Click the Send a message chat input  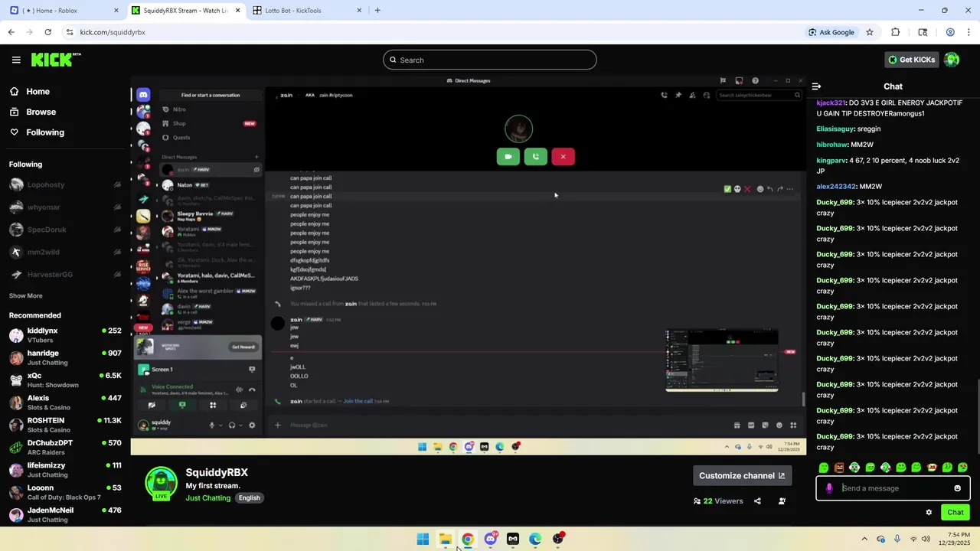pos(893,488)
